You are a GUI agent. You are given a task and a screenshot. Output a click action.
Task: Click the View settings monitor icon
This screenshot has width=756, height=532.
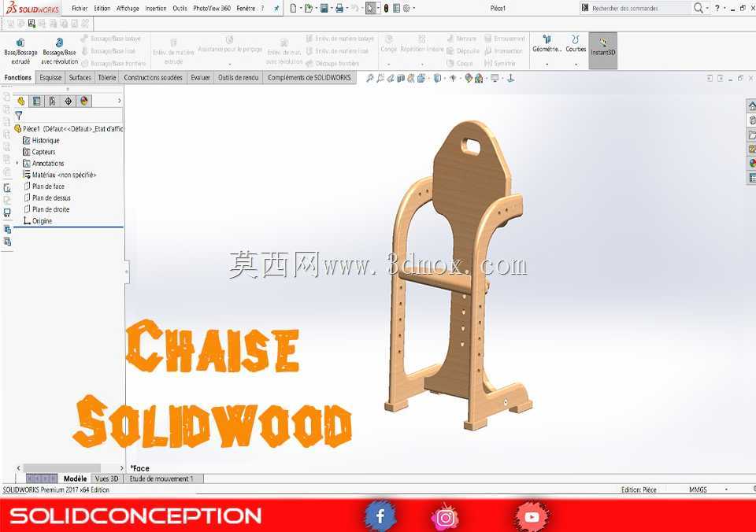tap(495, 78)
